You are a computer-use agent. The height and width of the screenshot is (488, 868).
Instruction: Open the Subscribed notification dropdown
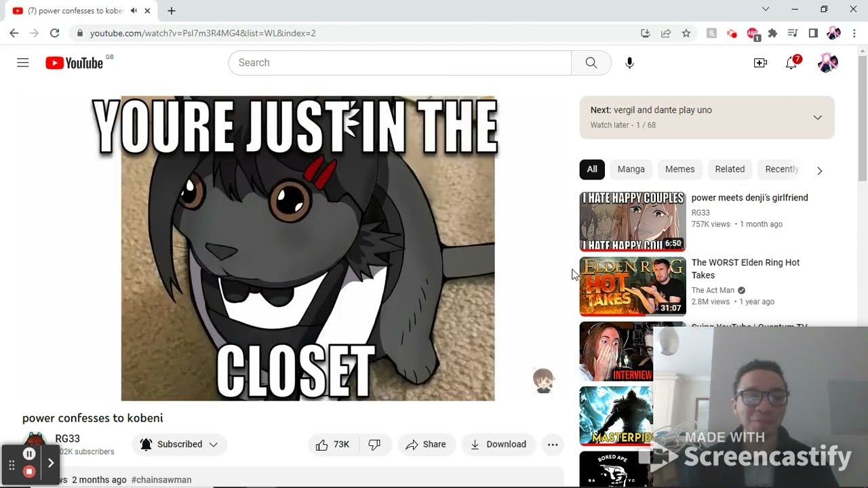click(x=180, y=445)
